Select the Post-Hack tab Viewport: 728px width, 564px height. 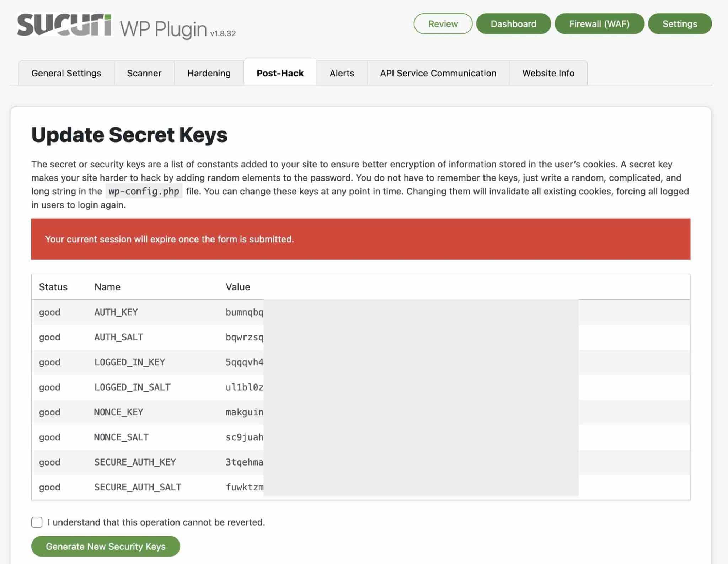(x=280, y=72)
